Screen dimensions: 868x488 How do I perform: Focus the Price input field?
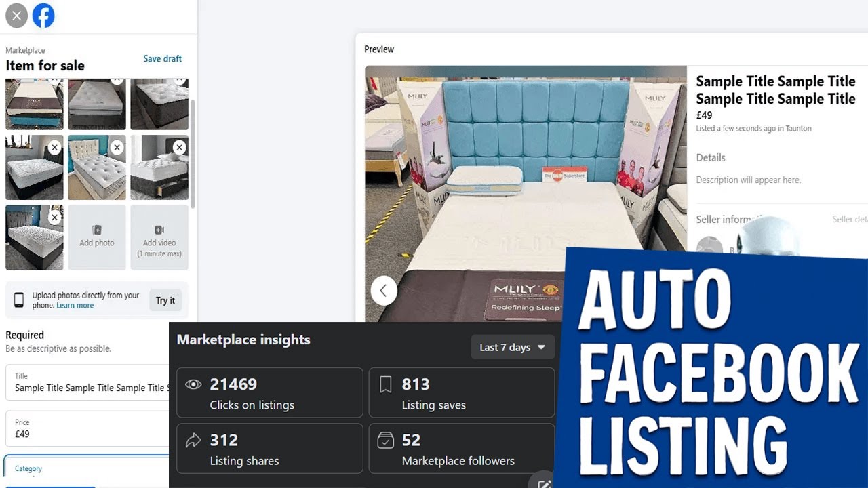(x=88, y=428)
